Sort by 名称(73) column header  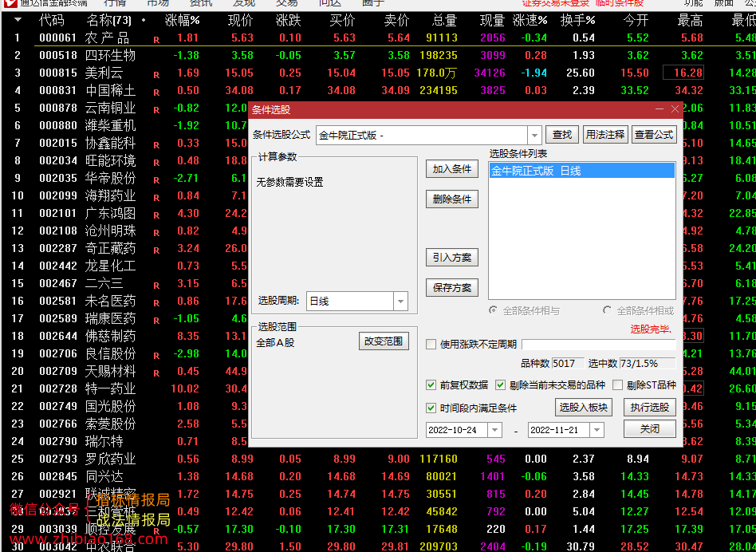coord(109,20)
